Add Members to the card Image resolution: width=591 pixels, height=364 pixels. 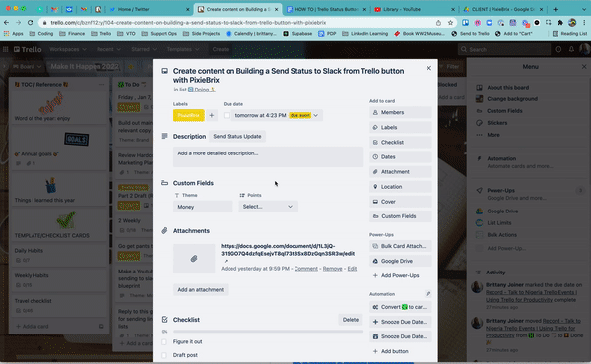(x=400, y=112)
